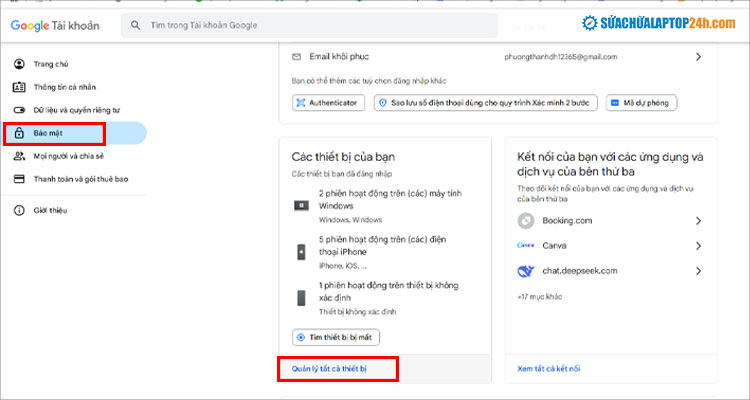Image resolution: width=750 pixels, height=400 pixels.
Task: Open chat.deepseek.com connection chevron
Action: click(697, 270)
